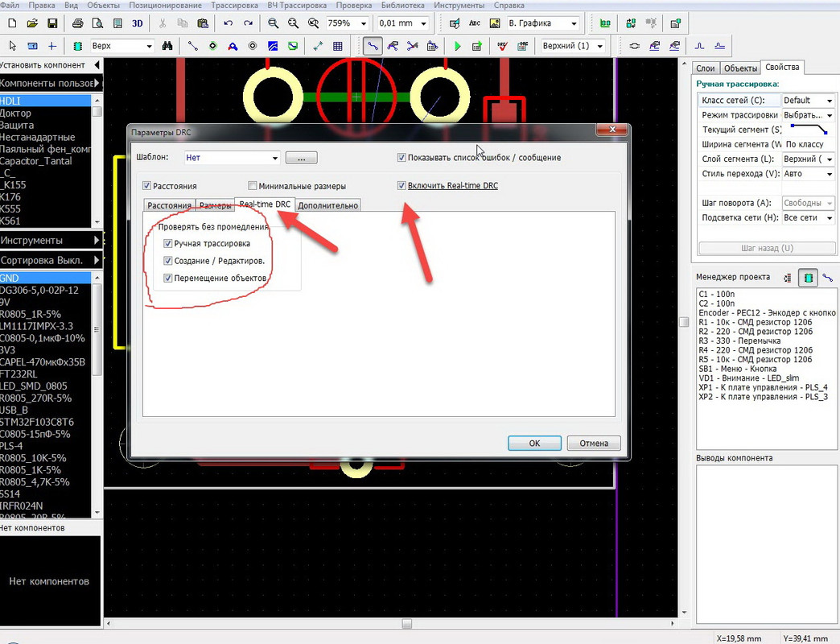Toggle the Расстояния checkbox
Viewport: 840px width, 644px height.
click(x=146, y=186)
